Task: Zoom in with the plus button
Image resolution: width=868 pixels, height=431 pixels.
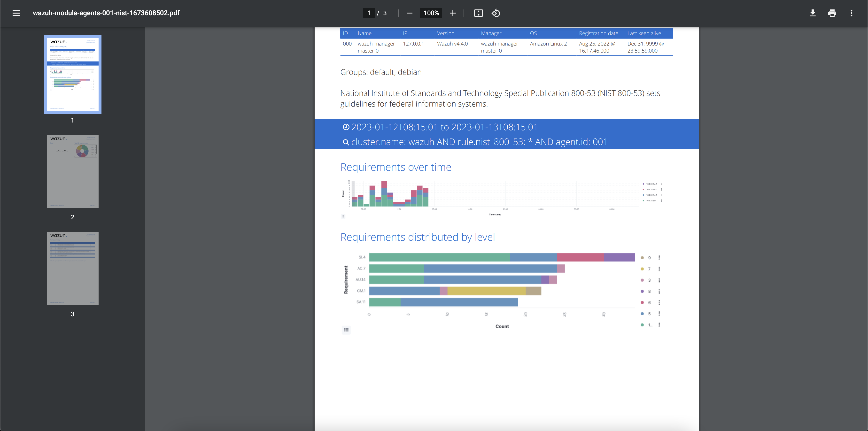Action: pos(453,13)
